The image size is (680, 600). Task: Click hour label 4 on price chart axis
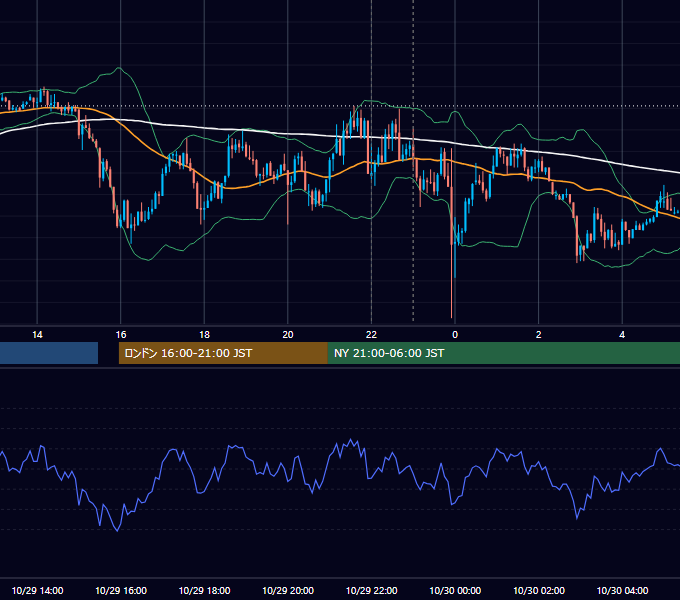point(622,335)
